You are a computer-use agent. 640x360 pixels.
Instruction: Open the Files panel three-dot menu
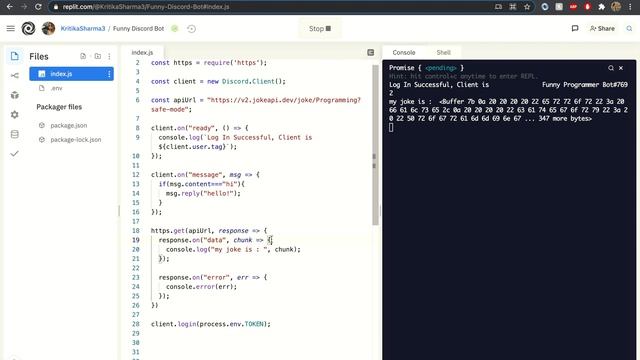point(109,56)
